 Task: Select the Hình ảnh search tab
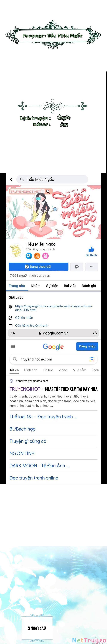tap(31, 370)
